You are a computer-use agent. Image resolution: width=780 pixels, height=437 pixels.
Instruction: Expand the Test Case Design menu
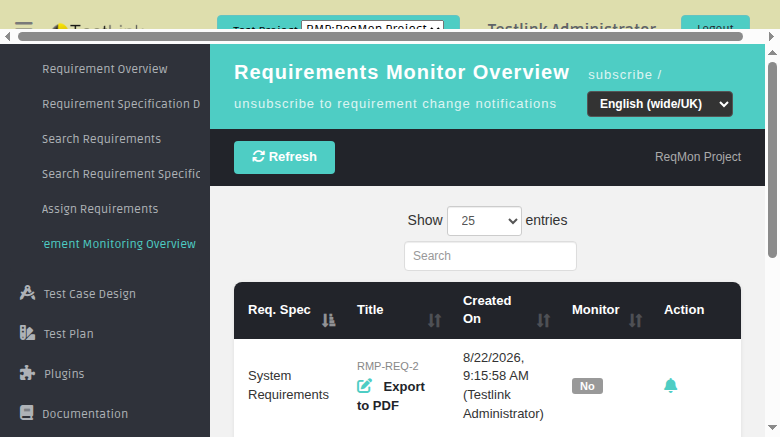coord(90,294)
